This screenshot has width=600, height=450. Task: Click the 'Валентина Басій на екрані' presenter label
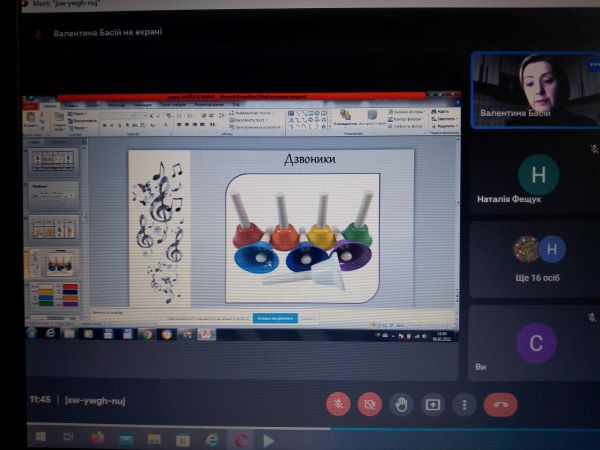click(108, 32)
